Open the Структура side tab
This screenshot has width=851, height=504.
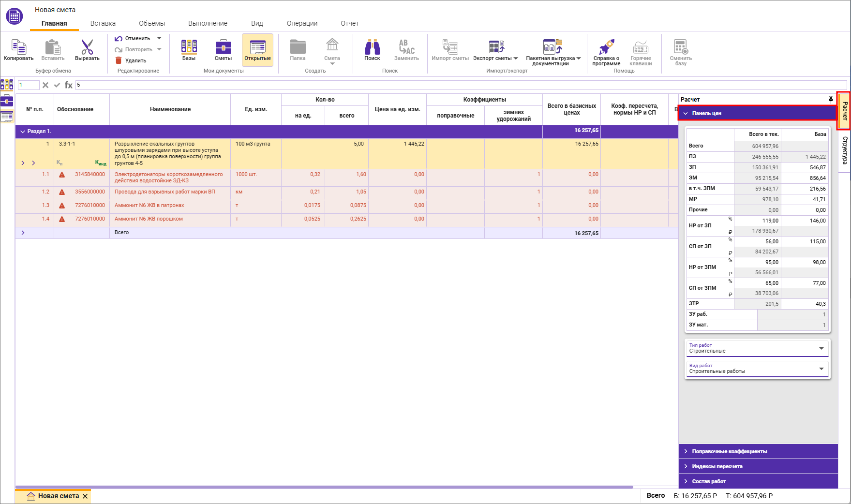tap(845, 150)
